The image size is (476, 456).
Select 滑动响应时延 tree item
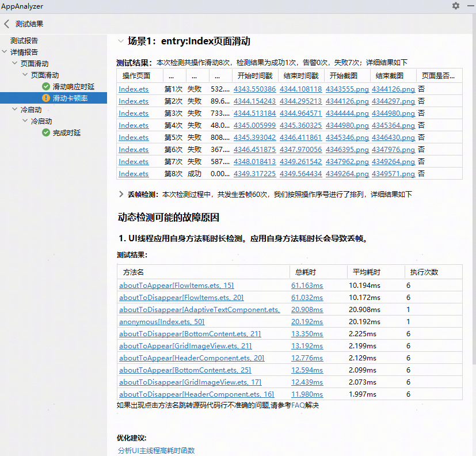pos(74,86)
